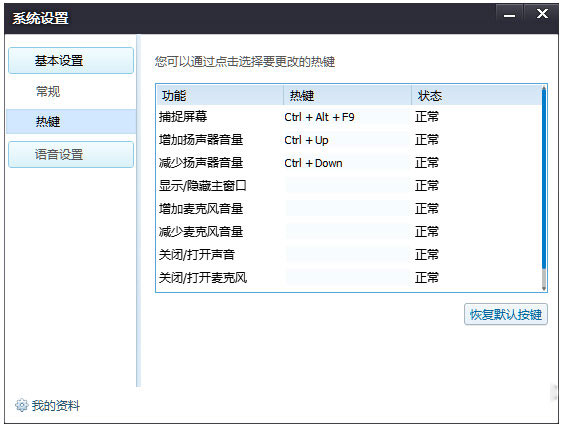Click the gear icon beside 我的资料

pyautogui.click(x=21, y=405)
